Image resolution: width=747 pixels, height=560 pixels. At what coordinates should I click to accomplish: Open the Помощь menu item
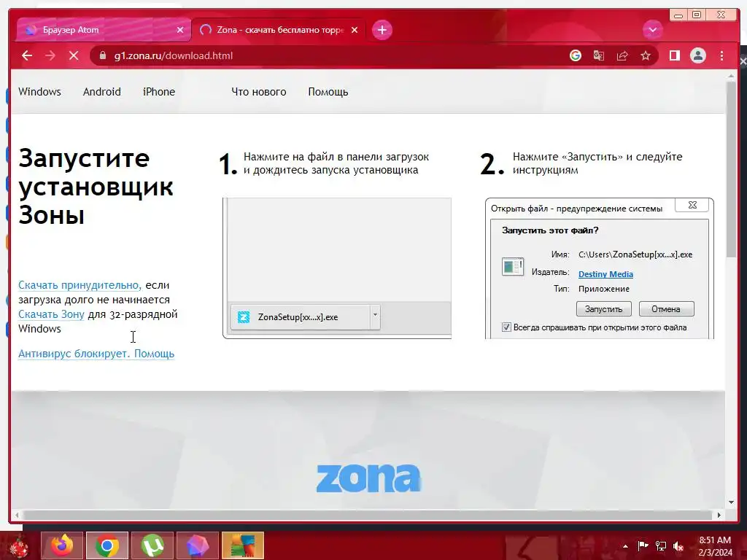click(x=328, y=92)
